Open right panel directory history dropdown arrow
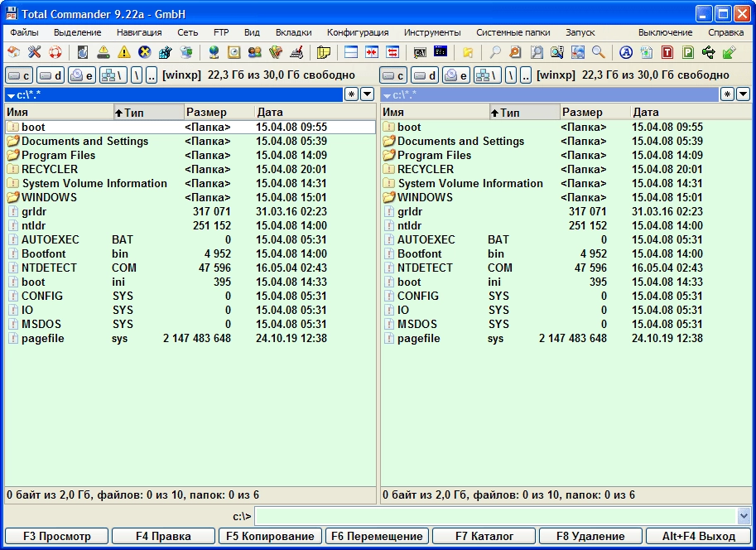The height and width of the screenshot is (550, 756). tap(743, 94)
